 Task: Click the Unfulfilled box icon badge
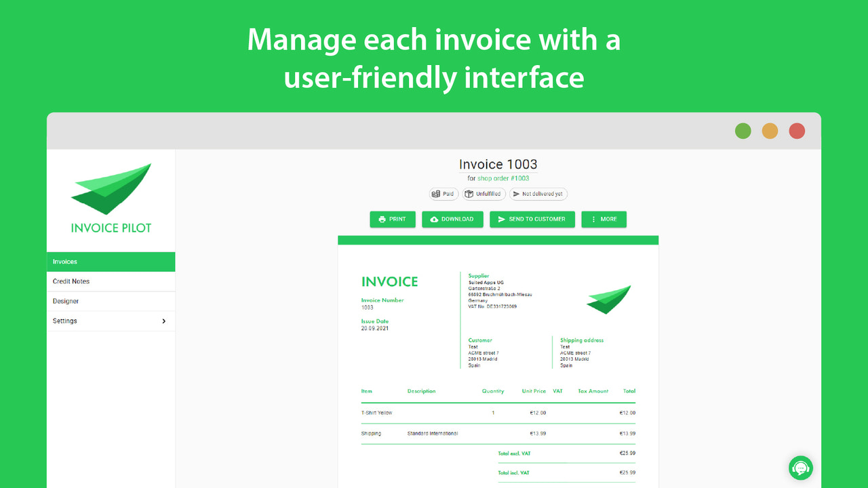point(469,194)
